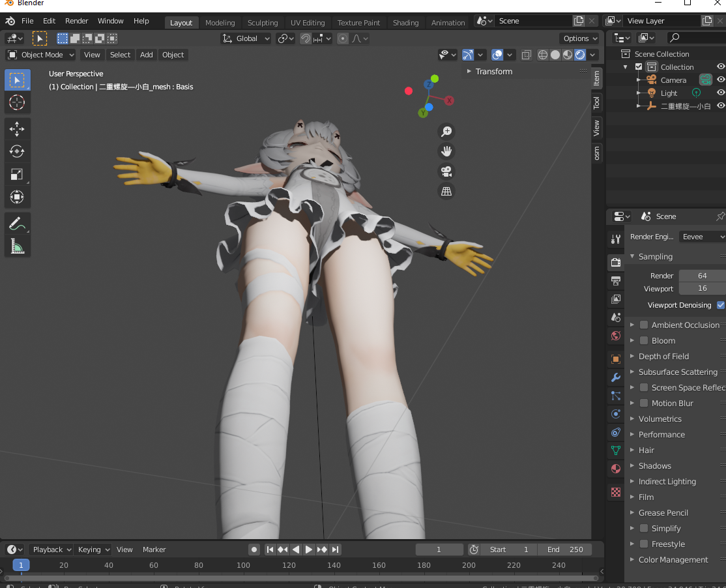Image resolution: width=726 pixels, height=588 pixels.
Task: Turn on the Bloom checkbox
Action: click(x=644, y=340)
